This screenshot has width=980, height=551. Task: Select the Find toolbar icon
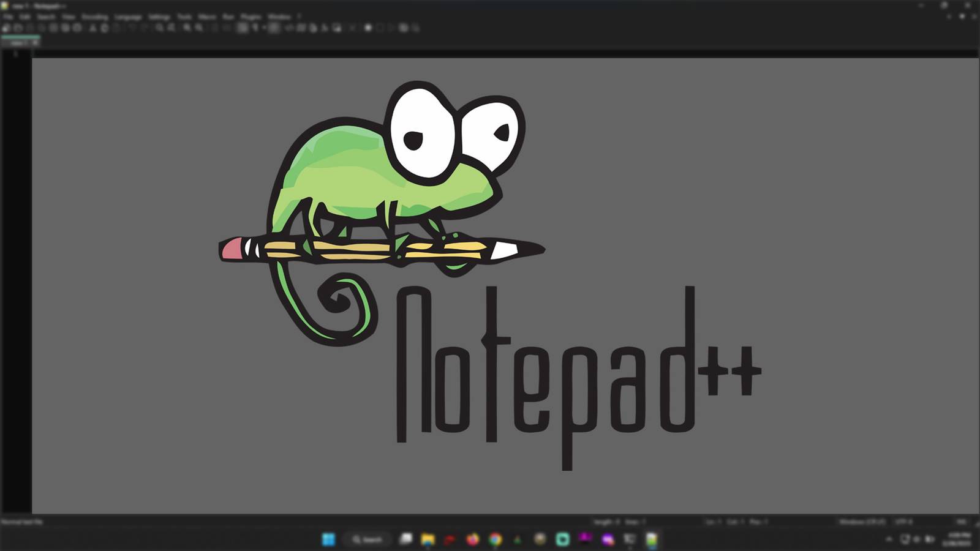pyautogui.click(x=159, y=27)
